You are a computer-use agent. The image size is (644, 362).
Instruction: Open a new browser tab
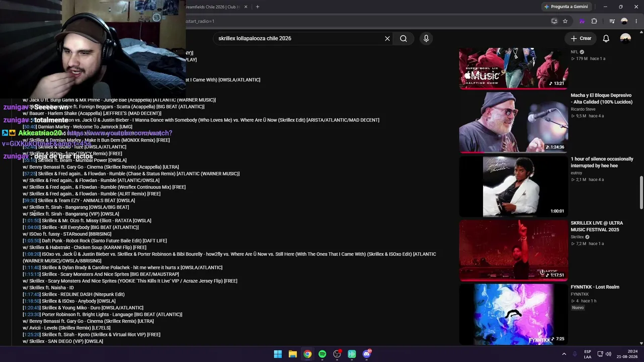(x=257, y=7)
